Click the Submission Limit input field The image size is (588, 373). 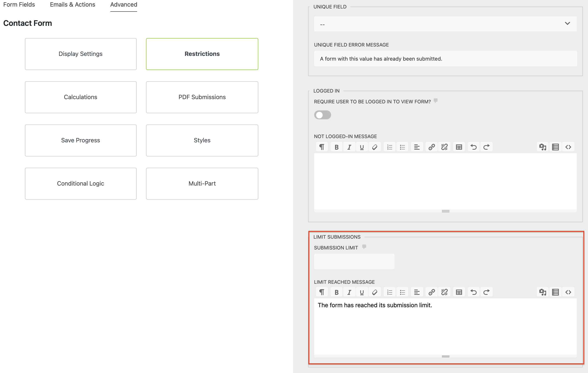pos(354,261)
